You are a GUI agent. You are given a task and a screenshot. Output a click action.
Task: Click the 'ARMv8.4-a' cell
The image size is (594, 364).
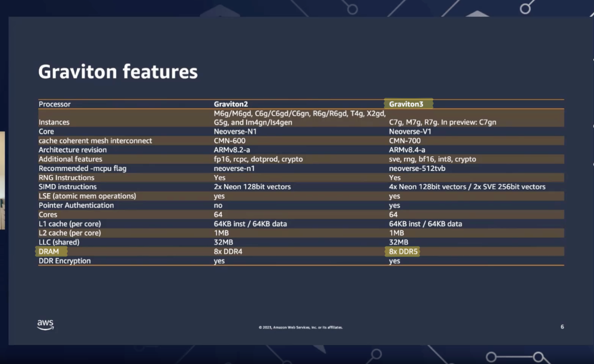tap(407, 150)
